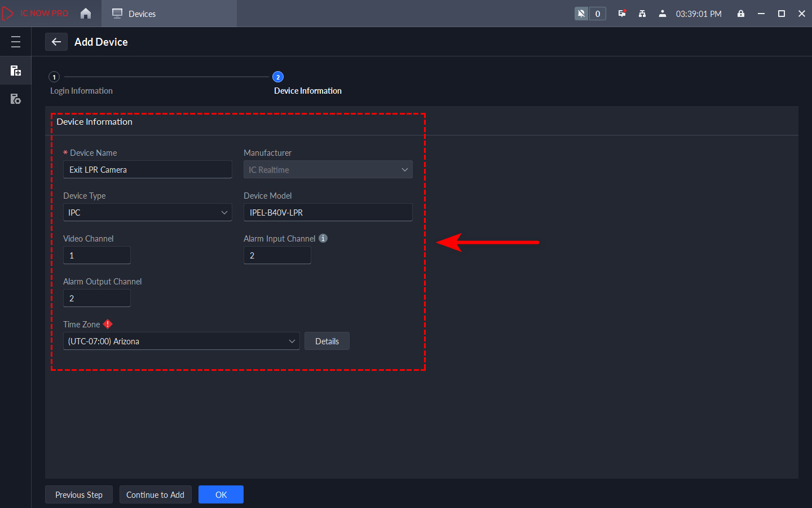Open the hamburger menu in the sidebar
812x508 pixels.
click(x=16, y=42)
